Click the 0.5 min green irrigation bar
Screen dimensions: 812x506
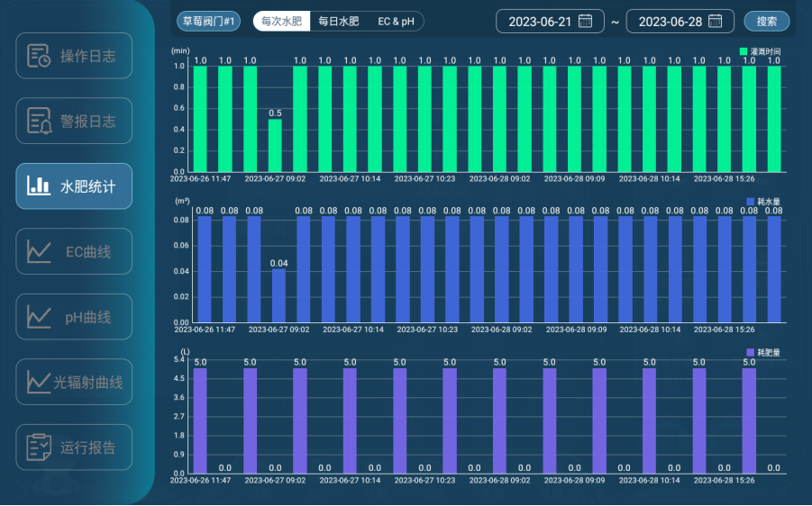click(x=275, y=145)
